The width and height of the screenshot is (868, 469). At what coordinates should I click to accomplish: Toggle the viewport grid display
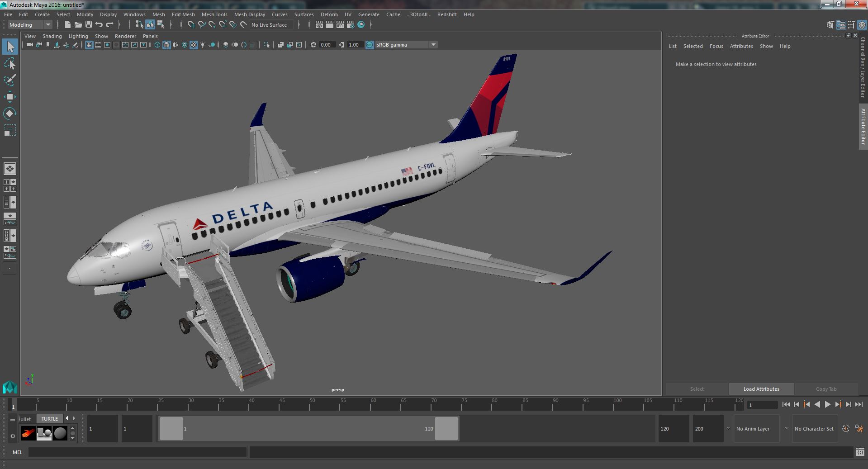(x=89, y=45)
